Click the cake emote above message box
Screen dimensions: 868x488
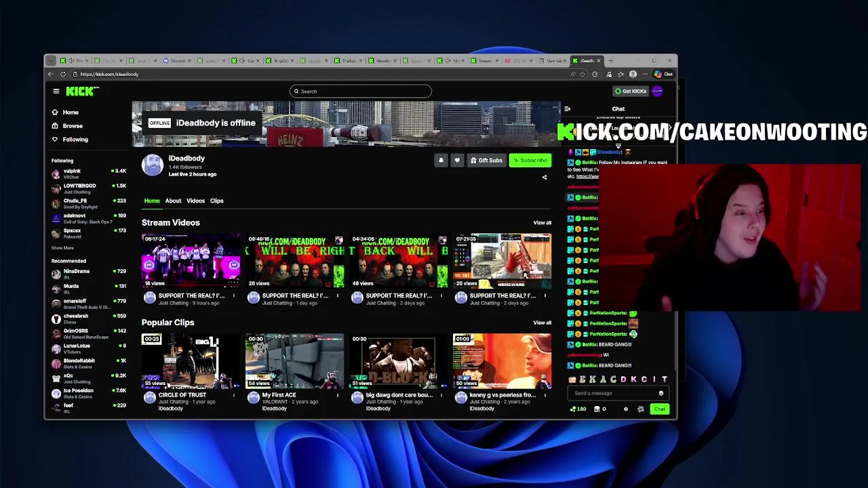point(572,380)
